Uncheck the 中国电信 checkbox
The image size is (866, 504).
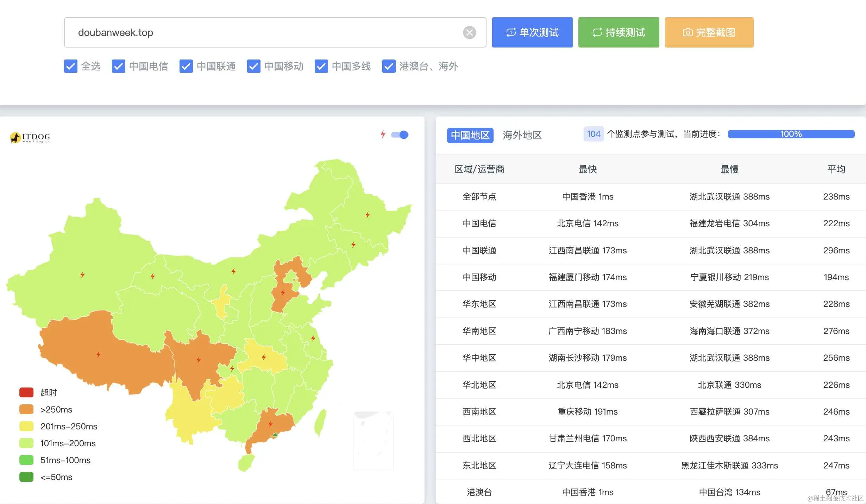click(x=119, y=66)
